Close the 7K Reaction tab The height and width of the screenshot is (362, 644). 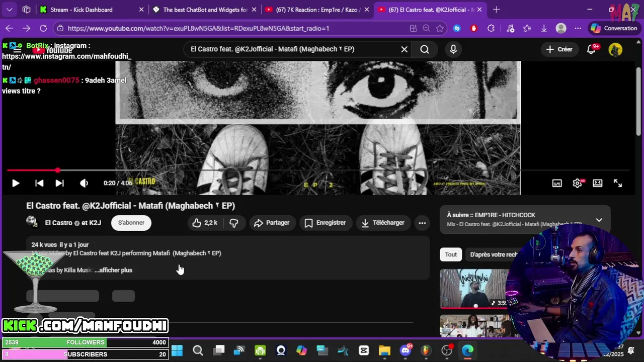(367, 10)
